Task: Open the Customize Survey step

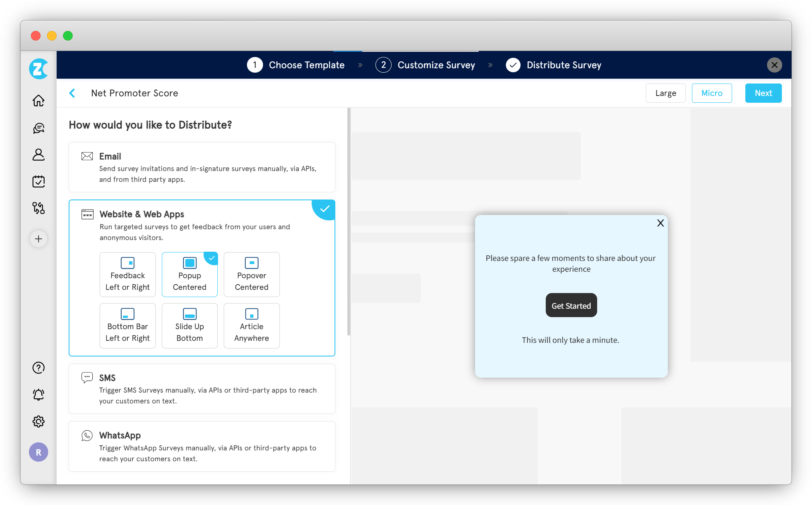Action: pos(436,65)
